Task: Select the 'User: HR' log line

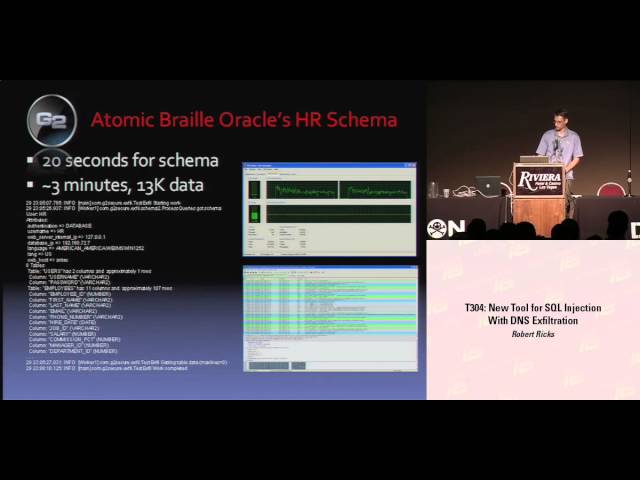Action: click(36, 214)
